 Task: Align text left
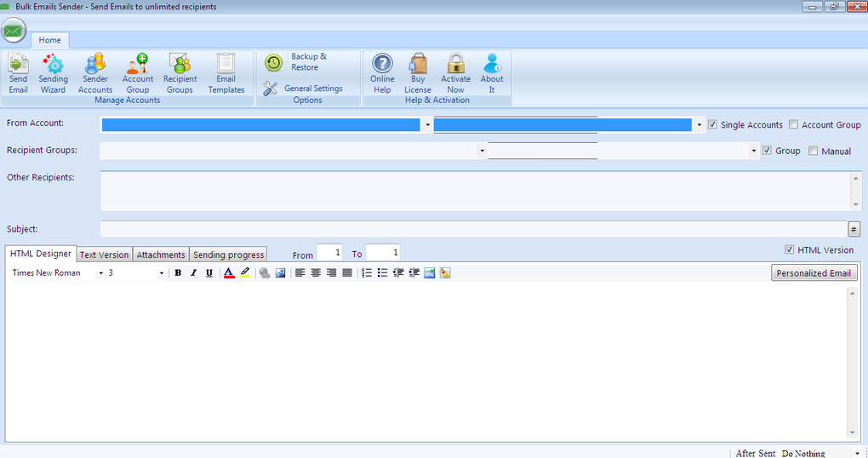point(300,272)
